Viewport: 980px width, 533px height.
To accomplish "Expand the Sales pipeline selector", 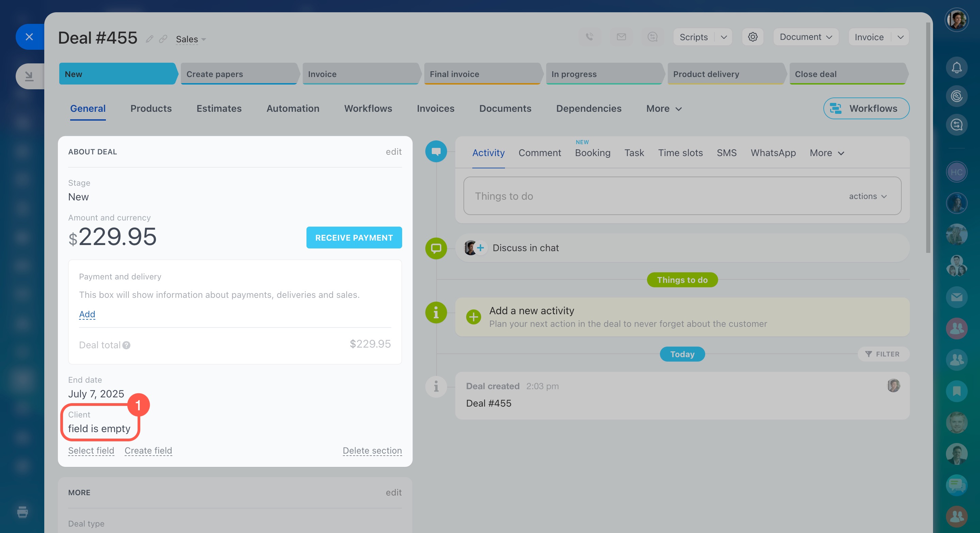I will (x=191, y=39).
